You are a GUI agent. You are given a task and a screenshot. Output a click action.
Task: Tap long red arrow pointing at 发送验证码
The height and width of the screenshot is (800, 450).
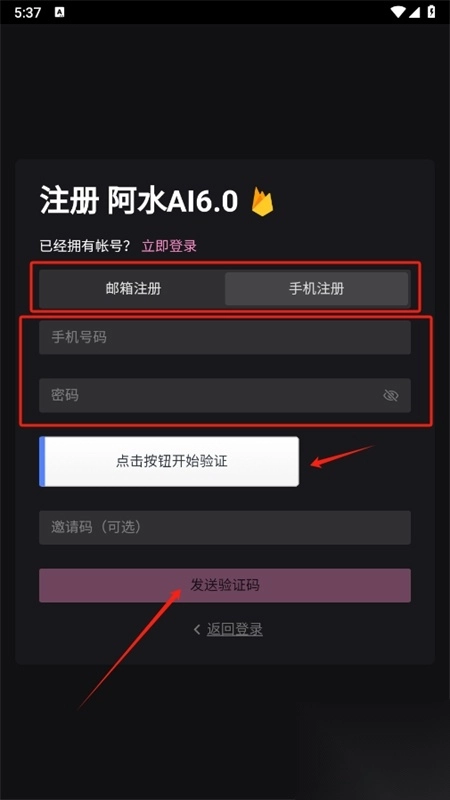(x=130, y=648)
